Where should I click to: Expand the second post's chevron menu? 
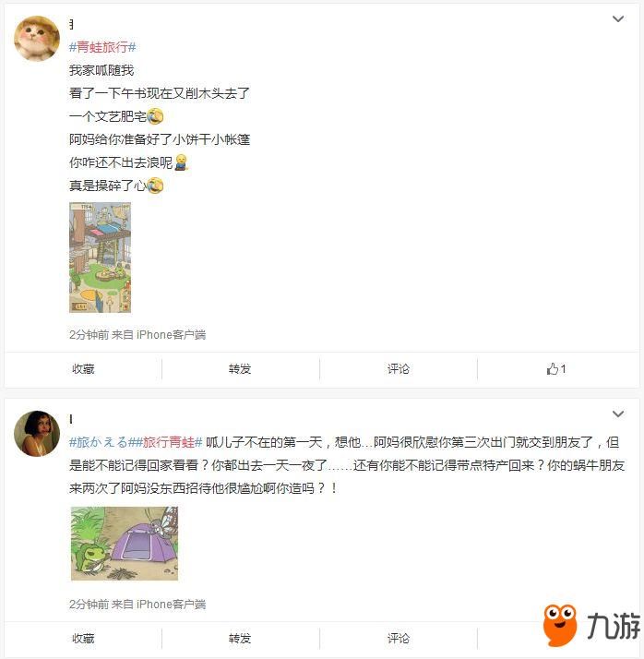(x=617, y=414)
